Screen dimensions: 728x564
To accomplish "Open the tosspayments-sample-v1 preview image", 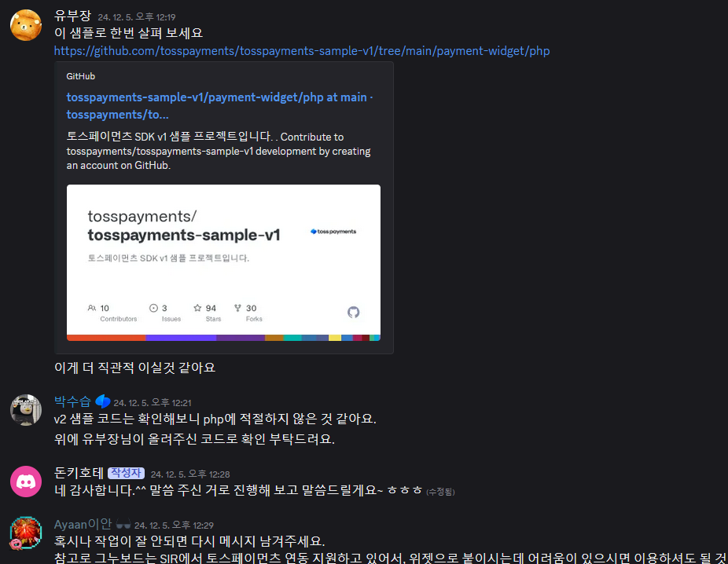I will 223,262.
